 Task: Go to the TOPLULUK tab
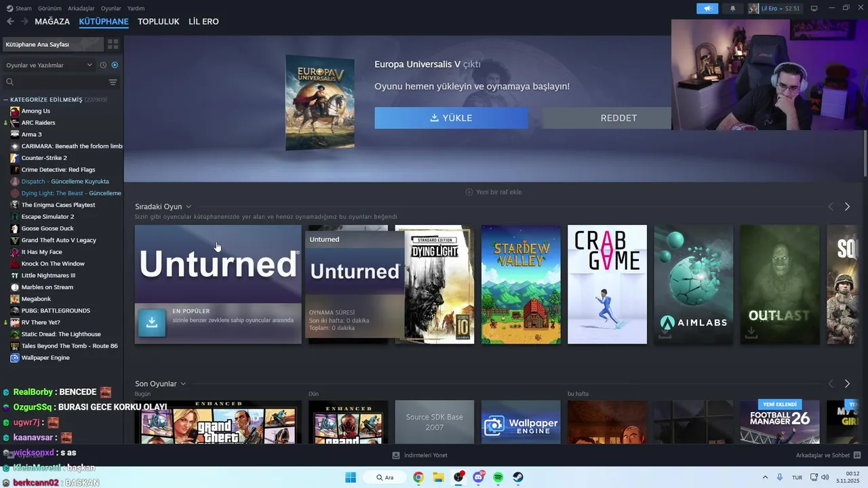pos(159,22)
